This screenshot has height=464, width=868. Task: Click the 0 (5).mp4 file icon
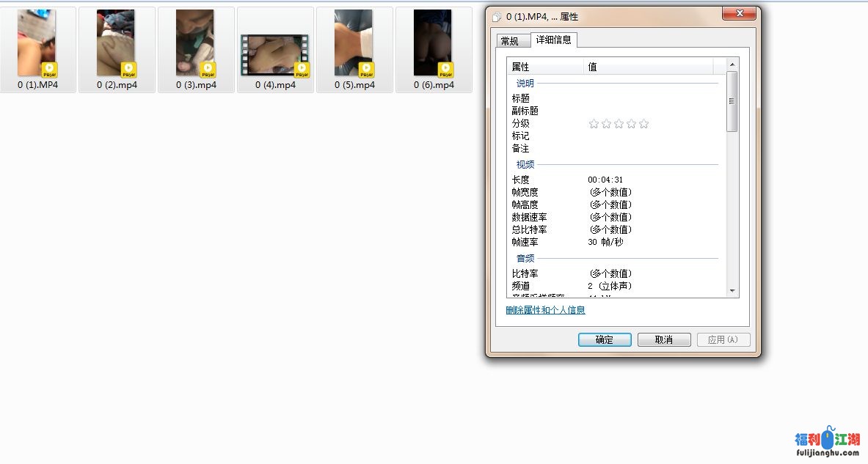(x=354, y=44)
